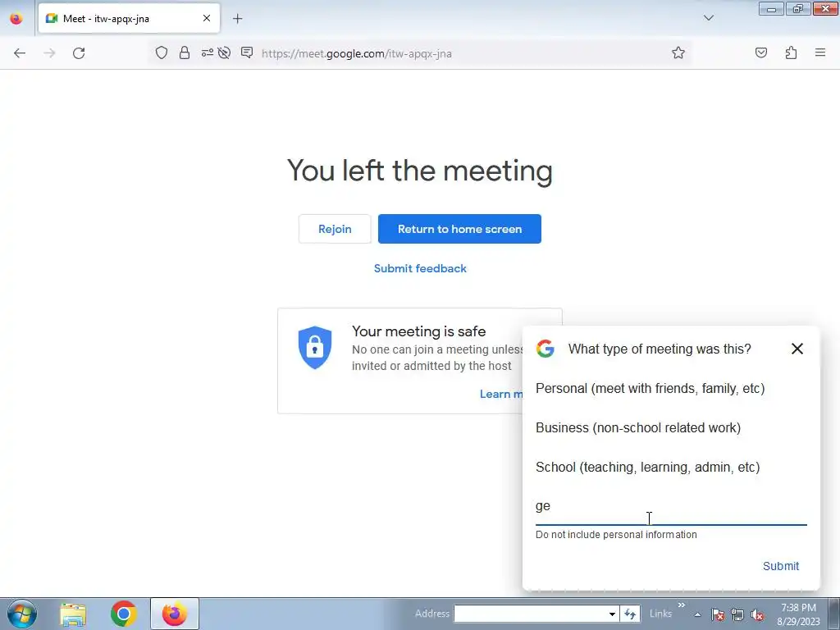
Task: Submit the meeting type survey
Action: (x=781, y=566)
